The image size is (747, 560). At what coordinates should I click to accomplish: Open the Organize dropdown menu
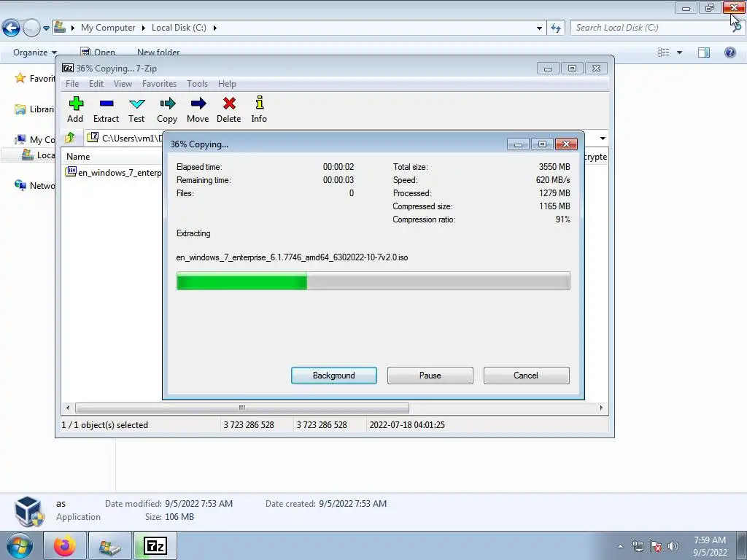[x=35, y=52]
